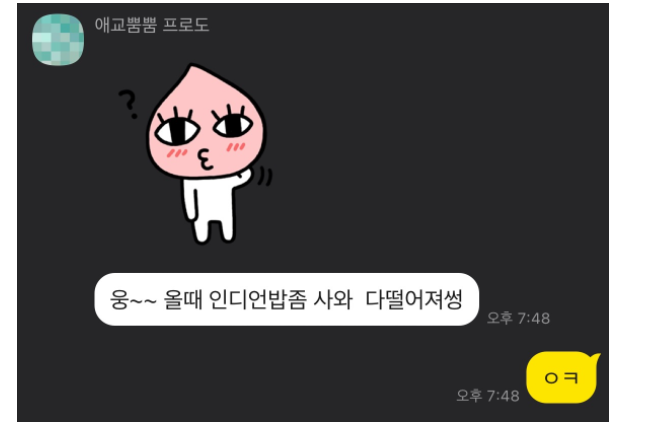Select the white message bubble starting with 웅~~
Viewport: 655px width, 434px height.
[287, 299]
